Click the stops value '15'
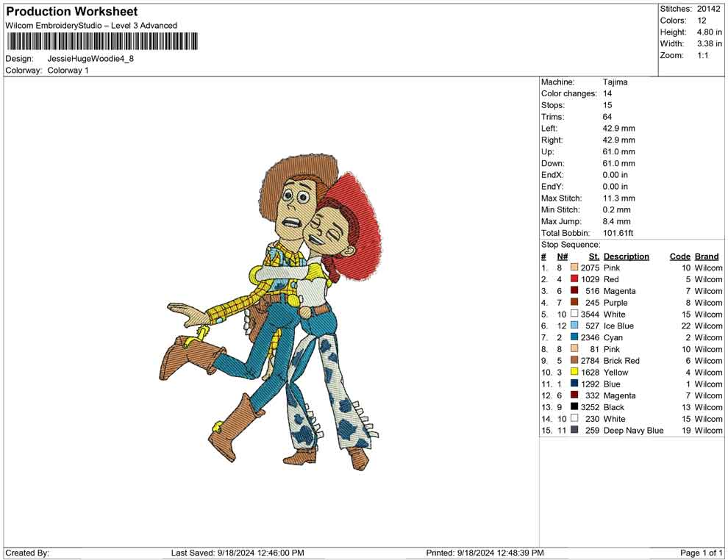This screenshot has width=728, height=560. [x=607, y=105]
